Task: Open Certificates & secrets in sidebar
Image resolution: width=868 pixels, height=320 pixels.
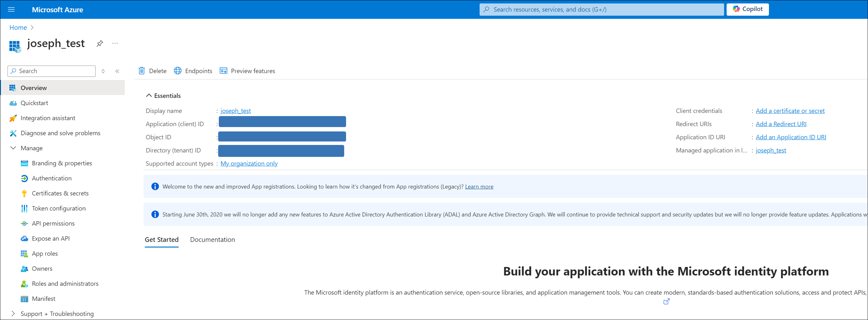Action: tap(60, 193)
